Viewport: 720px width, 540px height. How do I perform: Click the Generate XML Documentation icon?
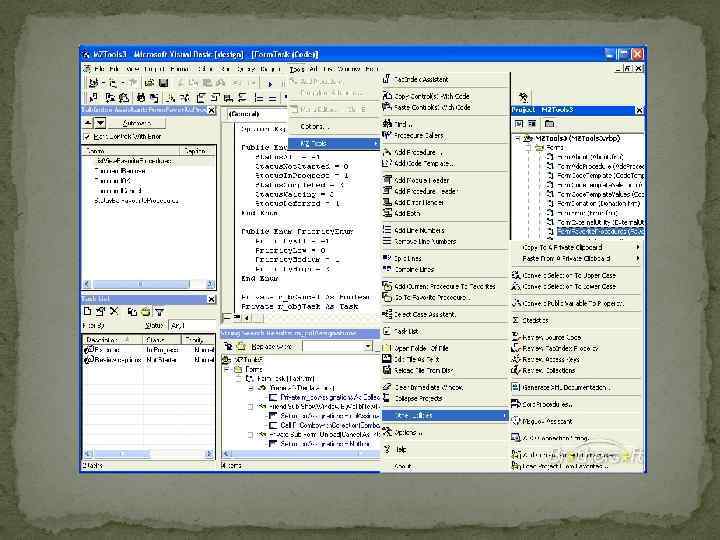pyautogui.click(x=516, y=387)
